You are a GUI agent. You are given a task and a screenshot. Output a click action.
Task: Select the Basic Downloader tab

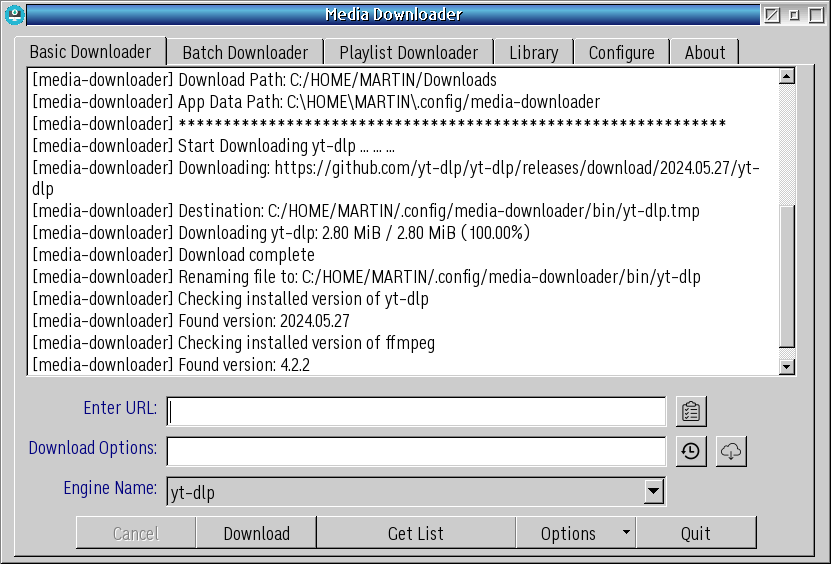90,52
